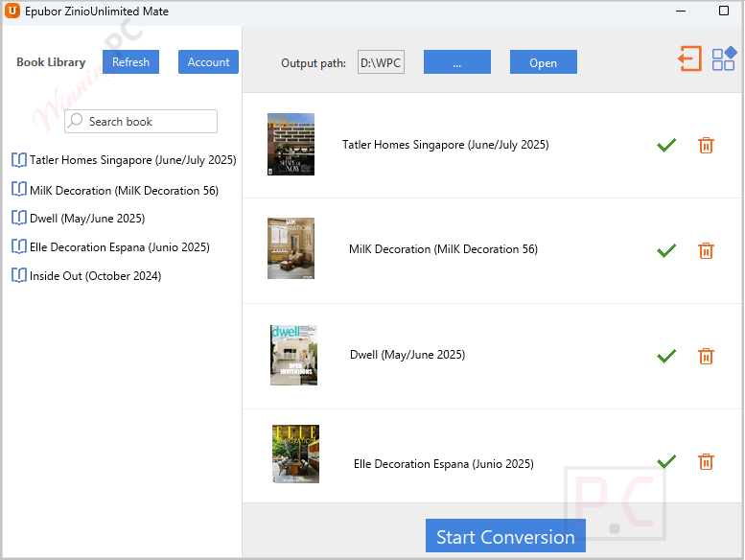Click the Output path text box

click(x=381, y=61)
